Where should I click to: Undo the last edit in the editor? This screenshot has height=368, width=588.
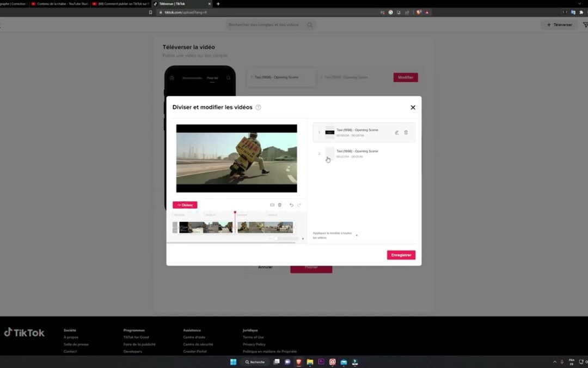[291, 205]
